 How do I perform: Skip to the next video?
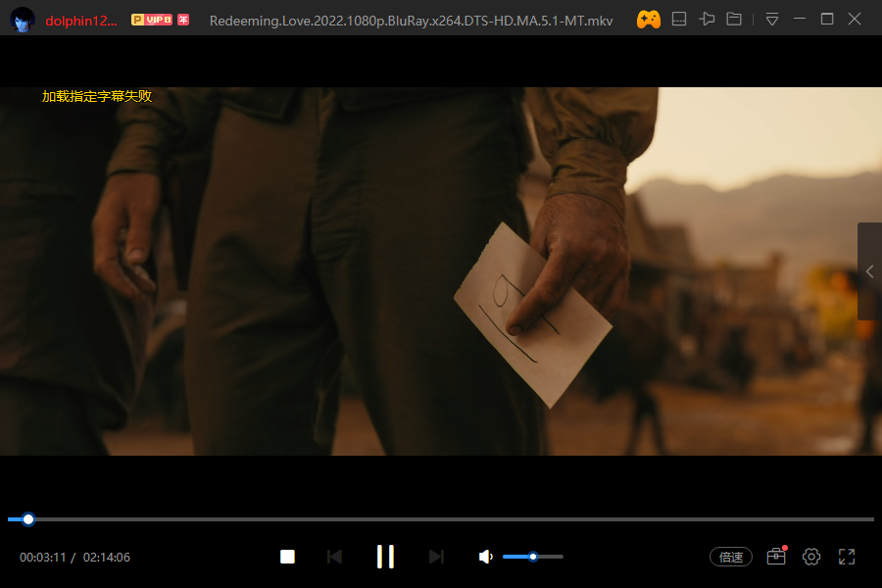[436, 557]
